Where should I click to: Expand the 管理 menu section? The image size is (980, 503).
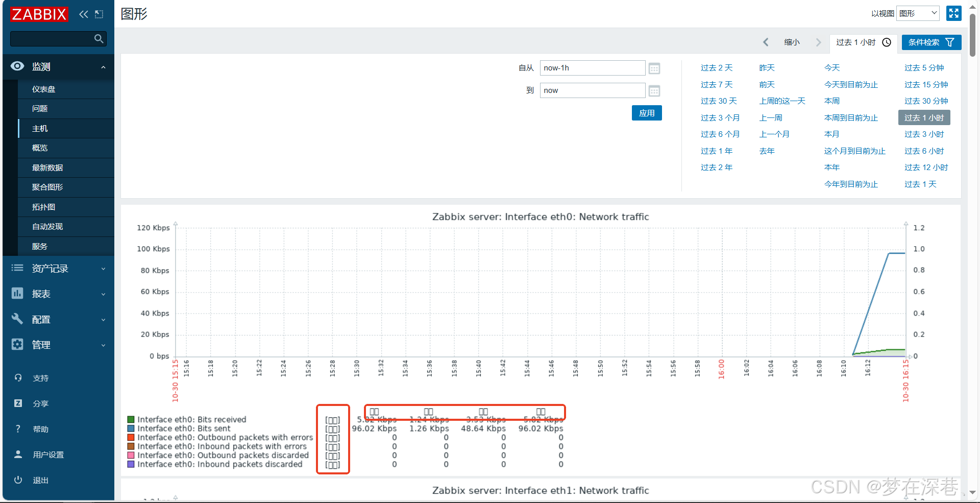[104, 345]
